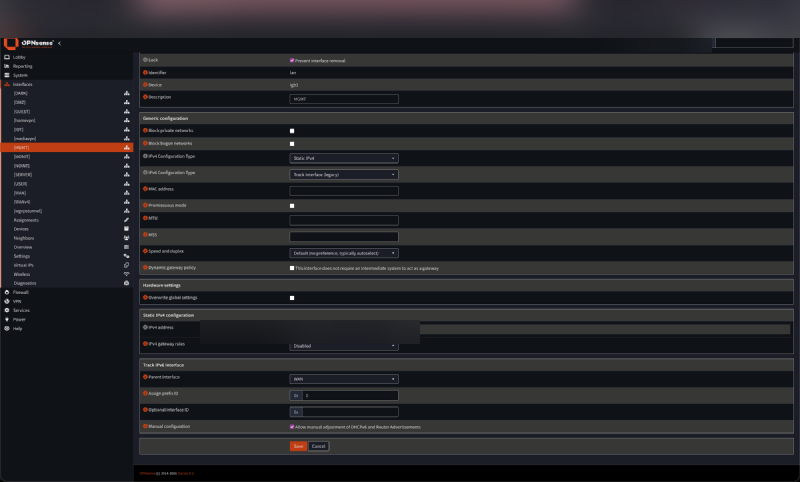This screenshot has width=800, height=482.
Task: Click the System menu icon
Action: point(7,75)
